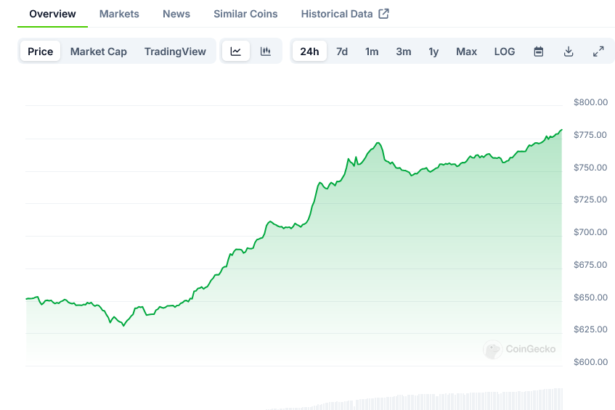Select the Price chart toggle

coord(40,51)
